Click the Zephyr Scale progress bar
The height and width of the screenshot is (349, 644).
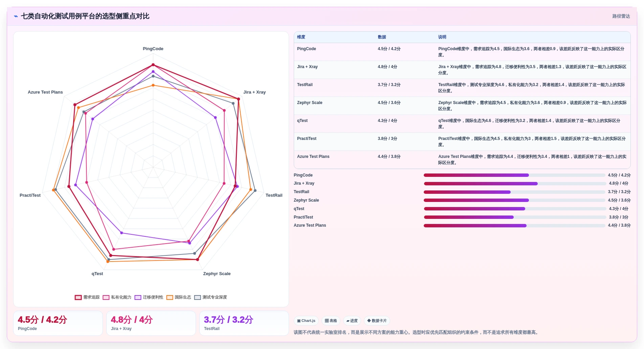pos(514,200)
